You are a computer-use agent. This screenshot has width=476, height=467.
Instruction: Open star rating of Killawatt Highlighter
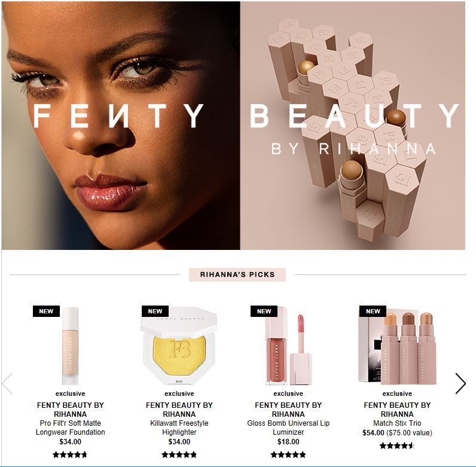tap(179, 454)
